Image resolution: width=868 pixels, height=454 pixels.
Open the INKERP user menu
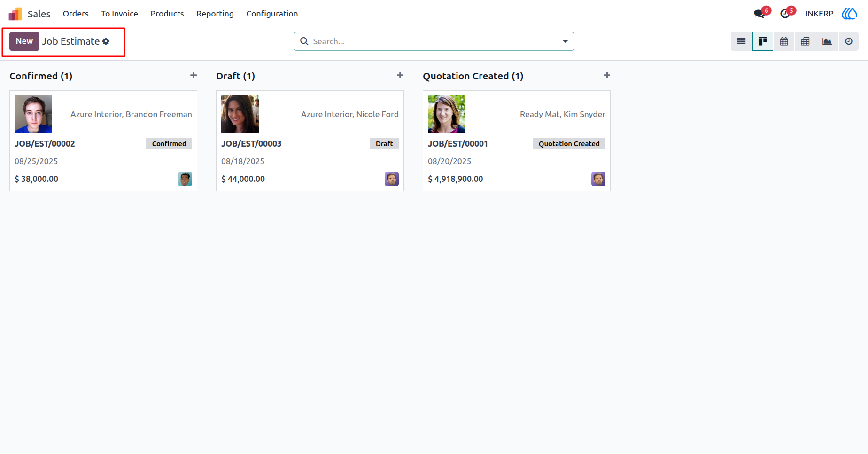(x=819, y=14)
